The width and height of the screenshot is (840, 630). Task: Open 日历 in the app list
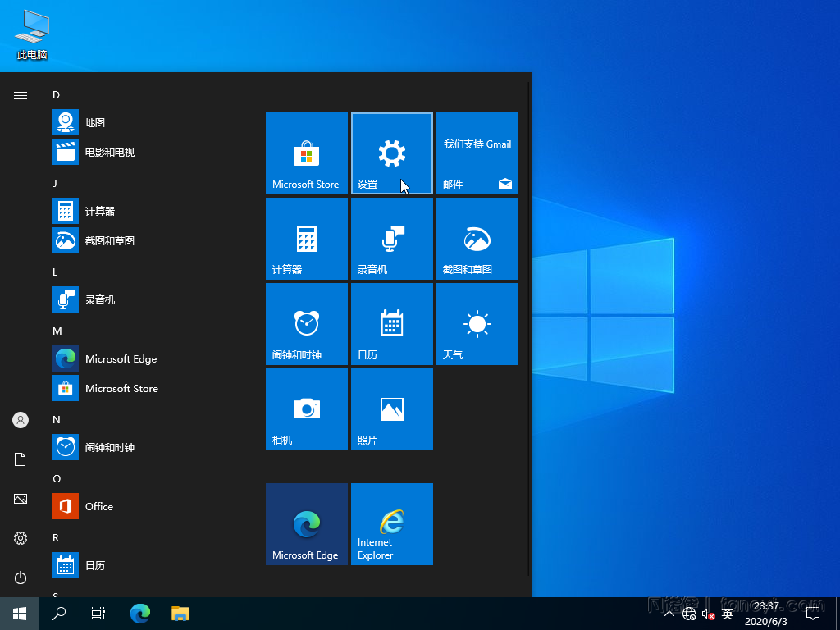150,565
